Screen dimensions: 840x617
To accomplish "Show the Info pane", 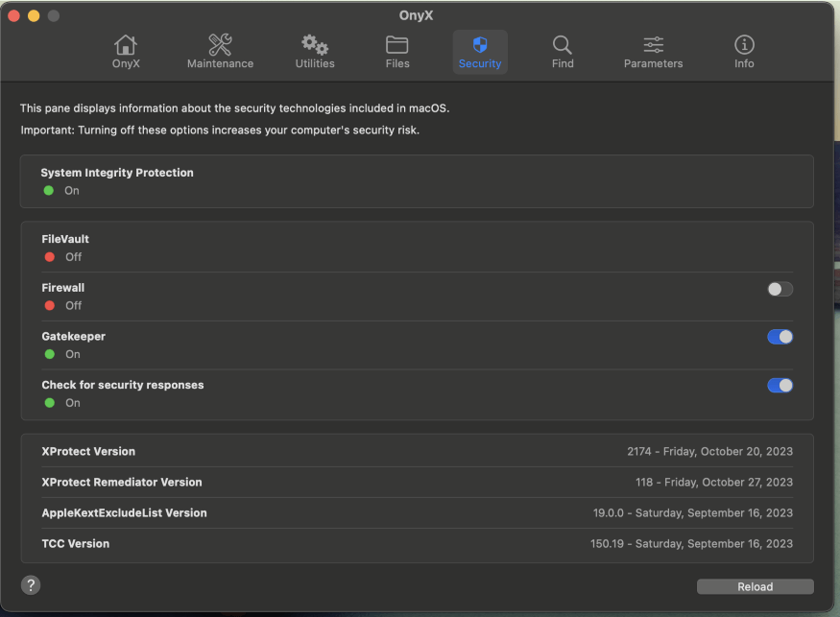I will (x=744, y=52).
